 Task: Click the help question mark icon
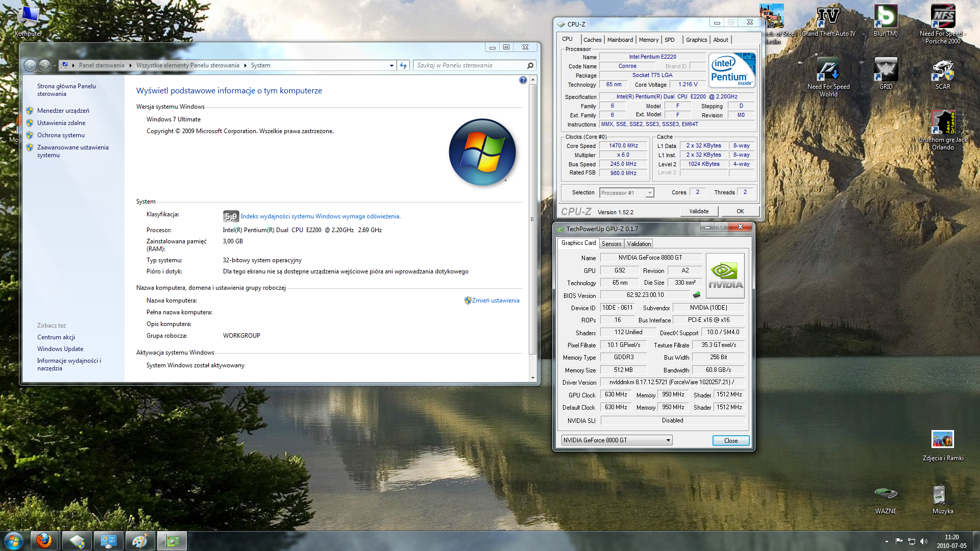523,80
